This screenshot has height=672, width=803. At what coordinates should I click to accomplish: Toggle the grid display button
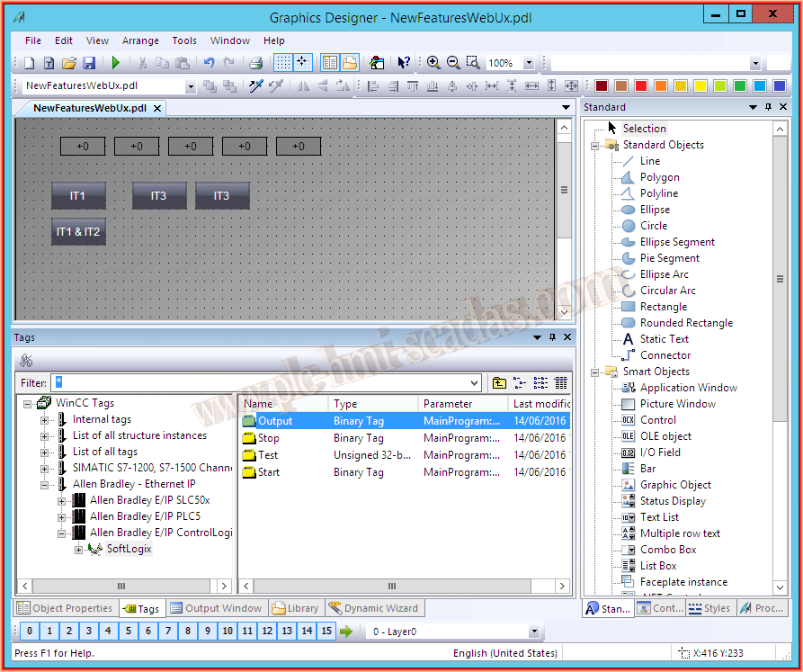pos(282,63)
